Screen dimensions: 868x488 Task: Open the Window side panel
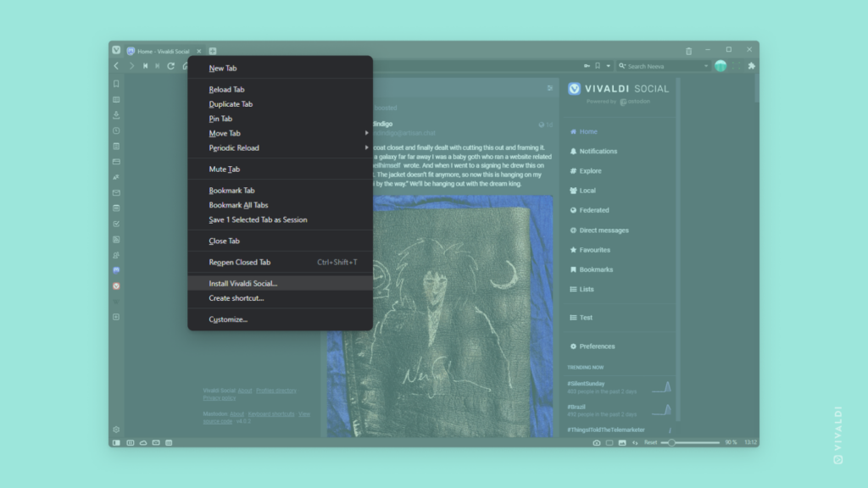click(x=116, y=162)
